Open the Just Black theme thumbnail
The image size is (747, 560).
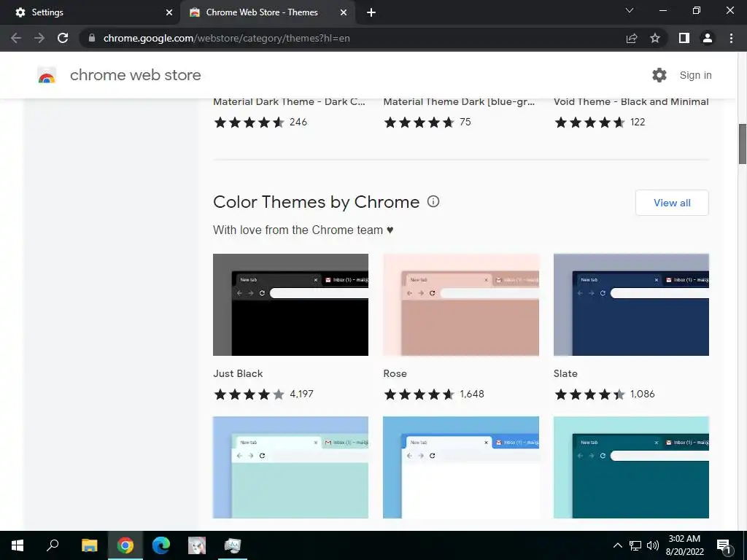click(290, 305)
